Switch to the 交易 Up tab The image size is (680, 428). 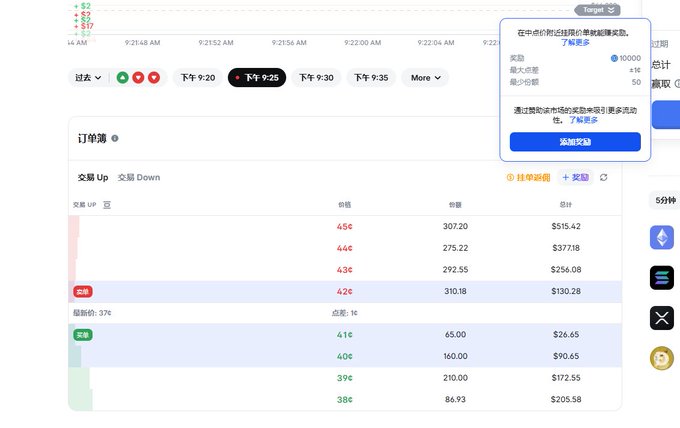(93, 177)
